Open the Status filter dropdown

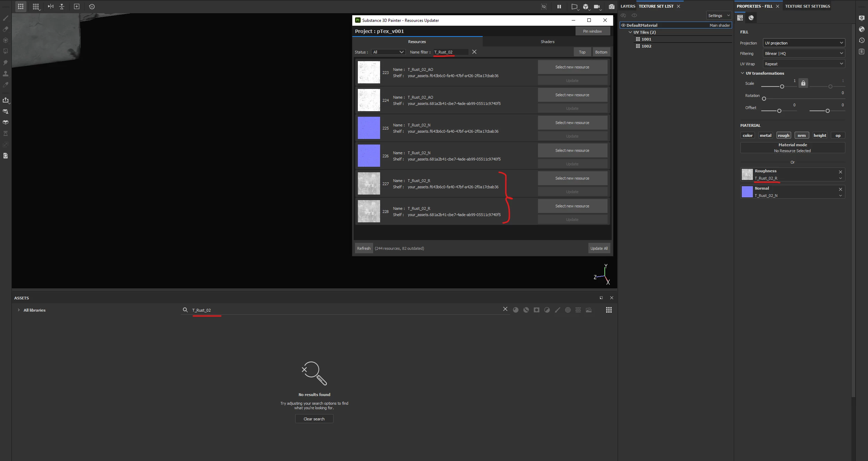click(388, 52)
